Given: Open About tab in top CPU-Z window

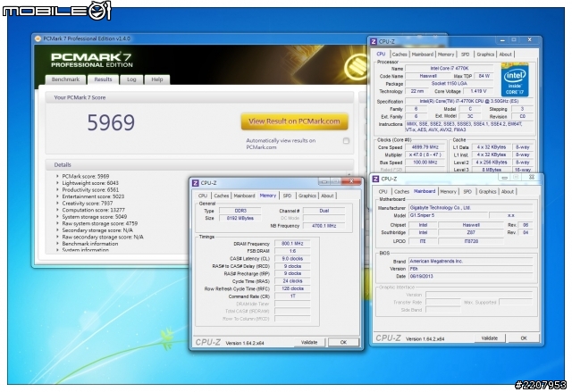Looking at the screenshot, I should coord(505,54).
